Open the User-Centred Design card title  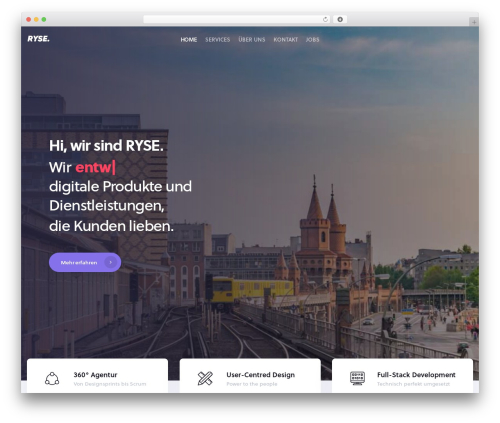(x=260, y=375)
